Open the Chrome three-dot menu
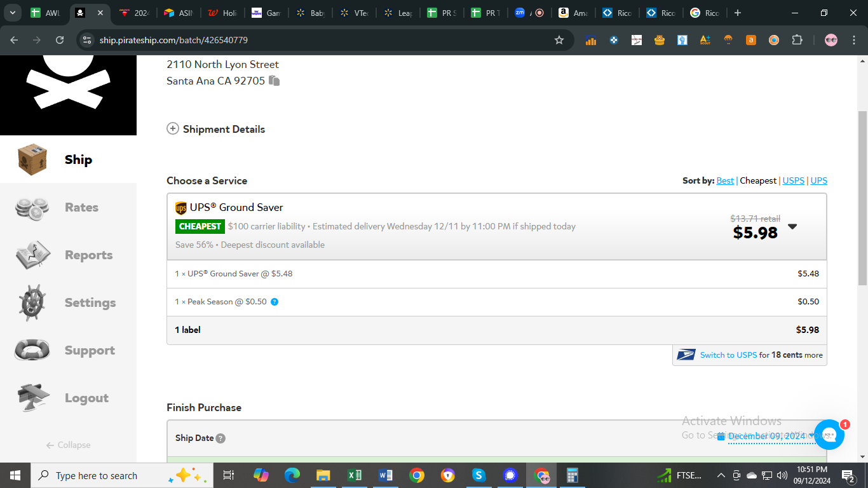Screen dimensions: 868x488 point(853,40)
